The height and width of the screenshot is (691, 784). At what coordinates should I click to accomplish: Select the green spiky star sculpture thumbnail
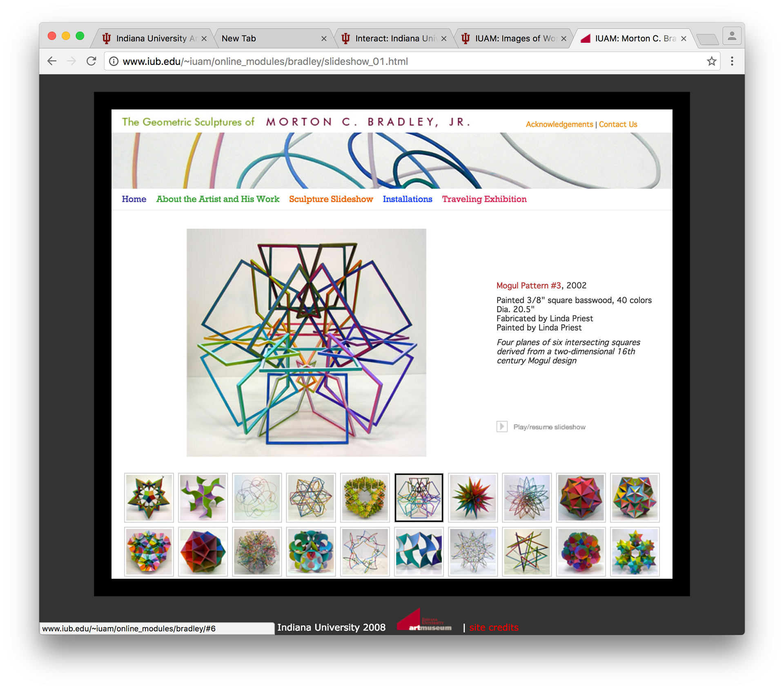tap(472, 497)
